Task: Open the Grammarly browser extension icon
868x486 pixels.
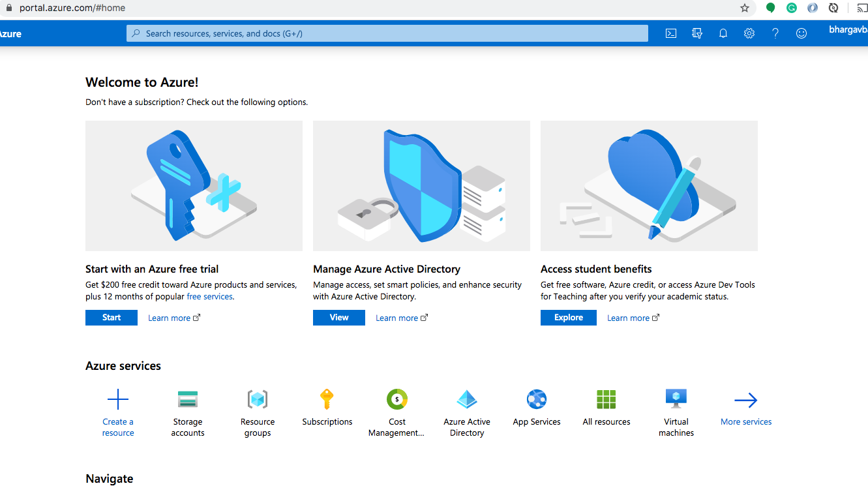Action: pos(792,8)
